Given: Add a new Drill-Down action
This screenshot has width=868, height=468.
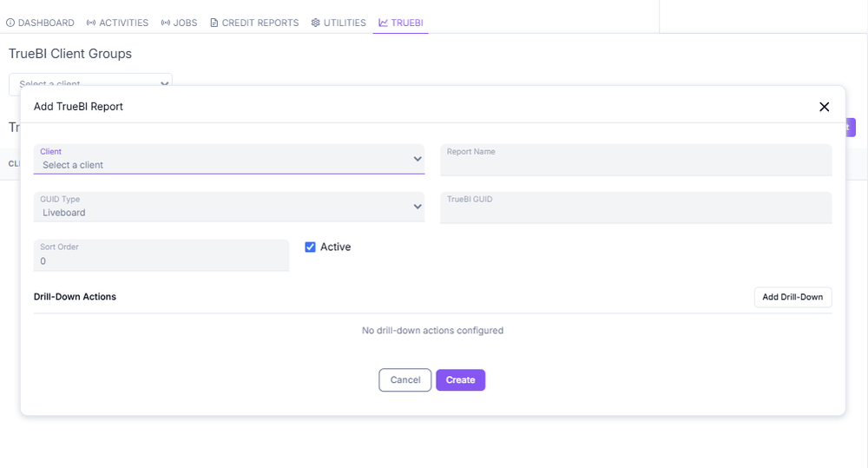Looking at the screenshot, I should pos(792,297).
